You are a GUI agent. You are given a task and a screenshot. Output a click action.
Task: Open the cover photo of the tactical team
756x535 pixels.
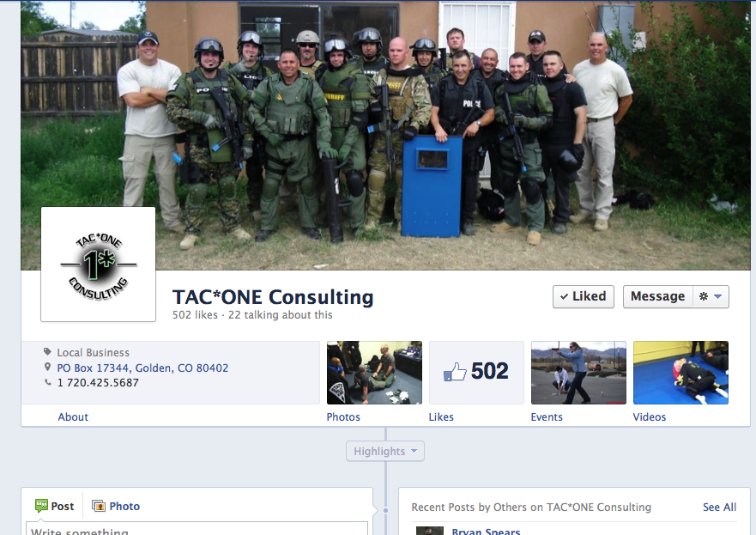coord(385,135)
